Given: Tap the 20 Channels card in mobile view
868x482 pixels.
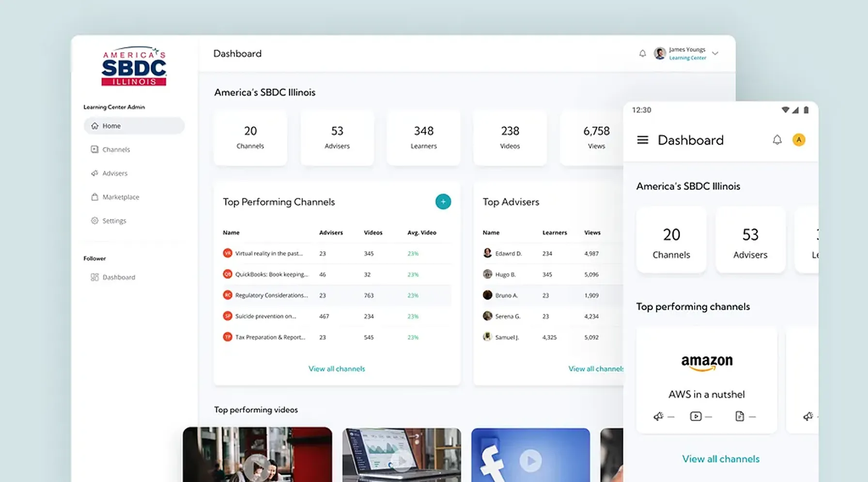Looking at the screenshot, I should [671, 240].
